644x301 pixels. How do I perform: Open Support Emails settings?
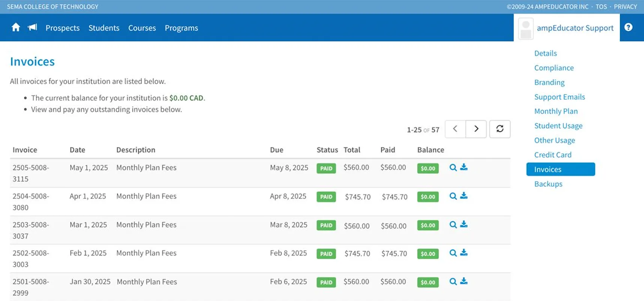click(x=559, y=97)
